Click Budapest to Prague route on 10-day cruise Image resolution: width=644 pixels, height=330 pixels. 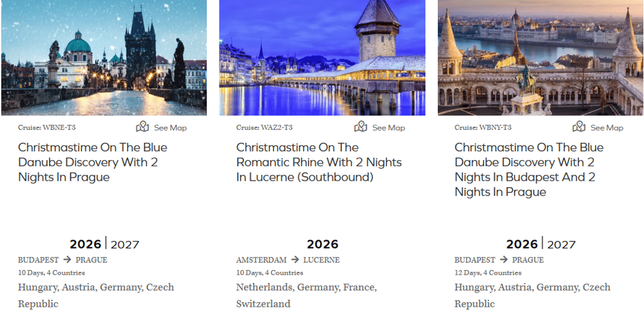click(62, 260)
